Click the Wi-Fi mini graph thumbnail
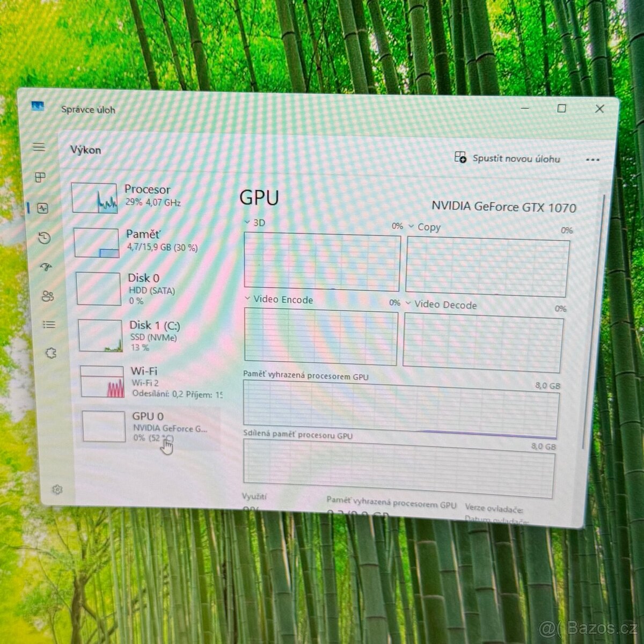644x644 pixels. tap(103, 382)
